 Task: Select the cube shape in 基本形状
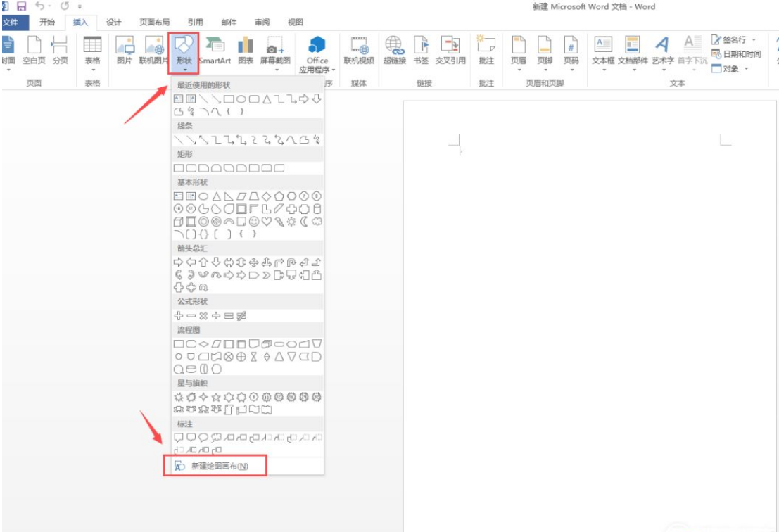(178, 222)
